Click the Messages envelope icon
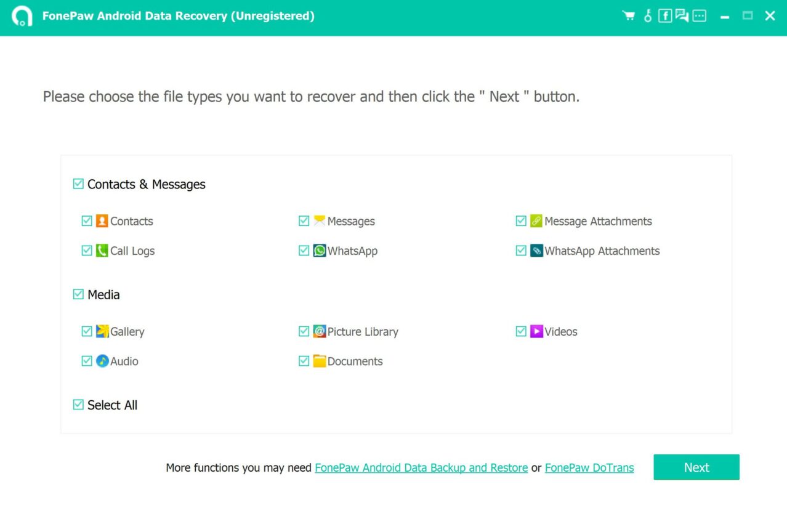 (319, 220)
